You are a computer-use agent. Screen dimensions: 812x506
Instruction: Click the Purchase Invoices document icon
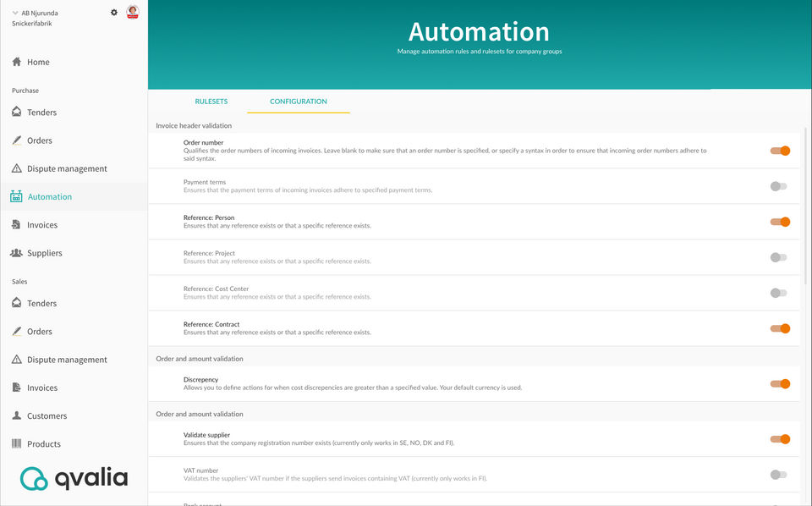[x=17, y=224]
